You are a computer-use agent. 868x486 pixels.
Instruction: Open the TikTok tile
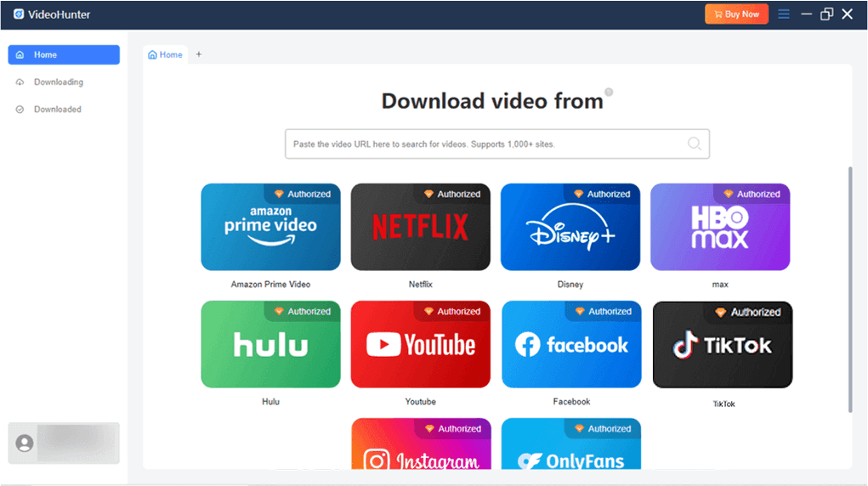[723, 344]
